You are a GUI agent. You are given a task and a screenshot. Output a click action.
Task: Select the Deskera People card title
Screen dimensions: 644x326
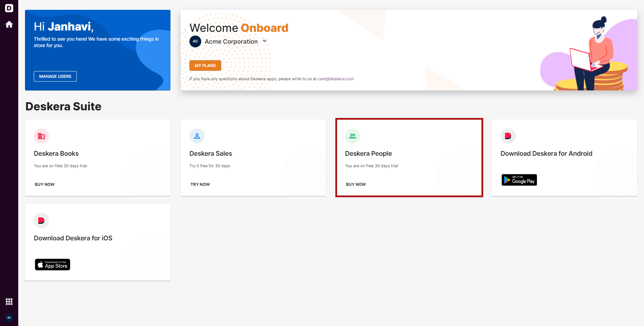368,154
